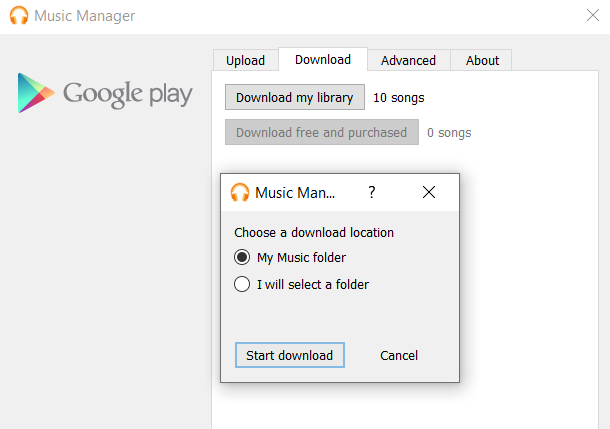610x429 pixels.
Task: Click the question mark help button
Action: pyautogui.click(x=372, y=193)
